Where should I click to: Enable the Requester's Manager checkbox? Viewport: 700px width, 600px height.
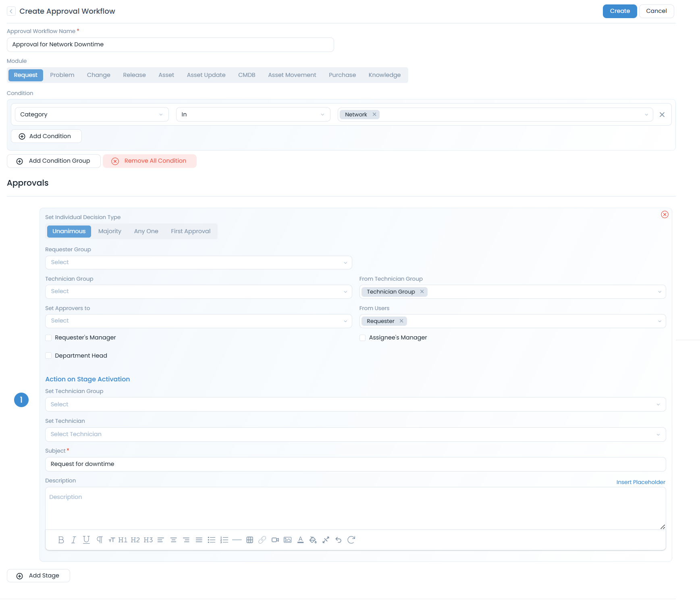(48, 337)
